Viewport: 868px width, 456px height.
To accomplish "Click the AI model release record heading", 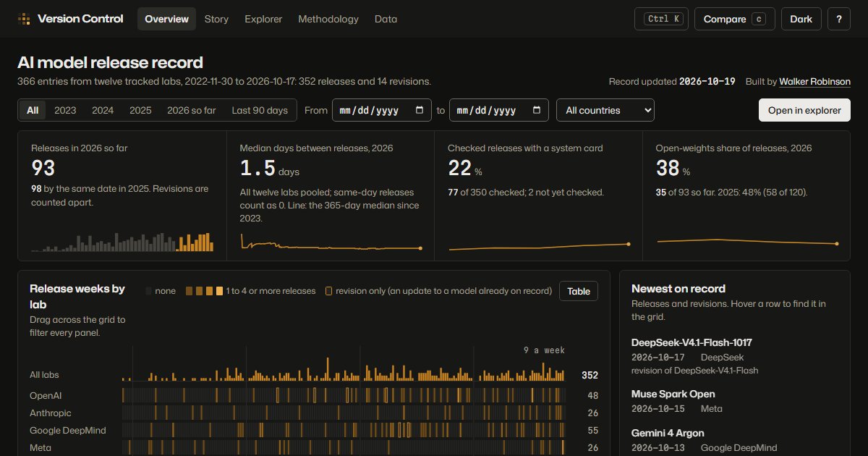I will 111,63.
